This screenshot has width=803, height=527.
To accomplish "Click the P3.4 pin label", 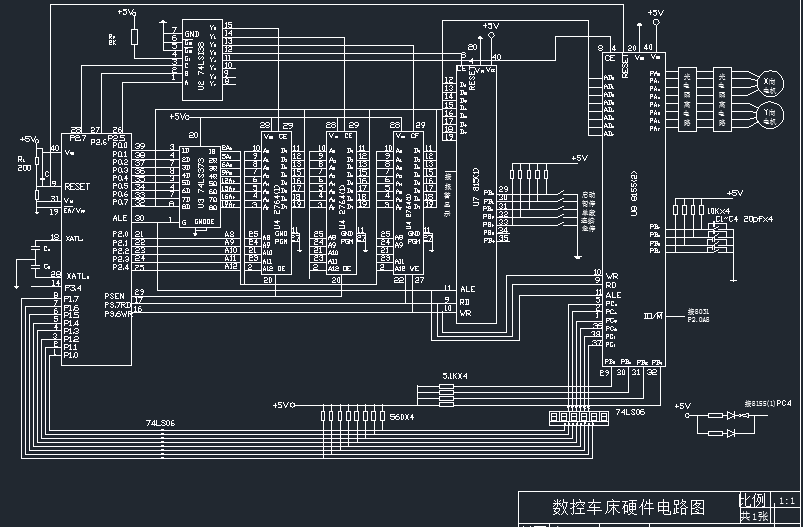I will [x=73, y=288].
